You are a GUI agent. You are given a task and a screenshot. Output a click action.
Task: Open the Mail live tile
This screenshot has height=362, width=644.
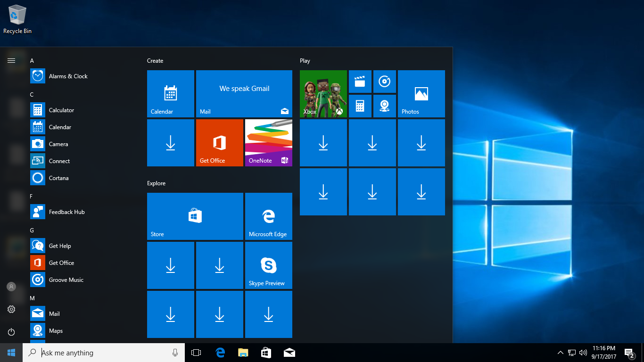click(244, 94)
